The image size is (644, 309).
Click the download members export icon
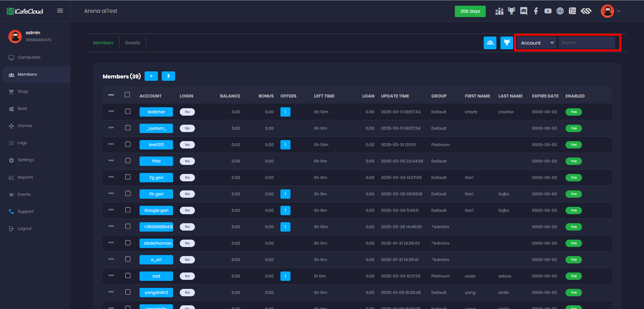(168, 76)
